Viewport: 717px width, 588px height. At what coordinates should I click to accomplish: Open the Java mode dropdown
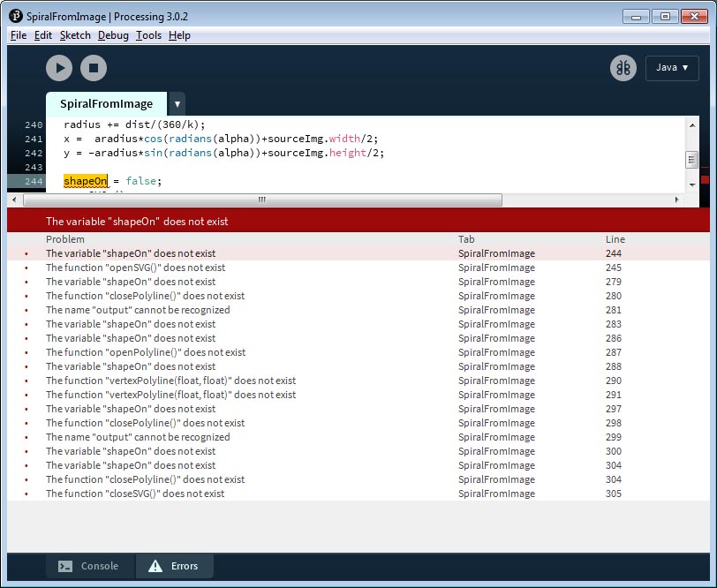click(672, 68)
